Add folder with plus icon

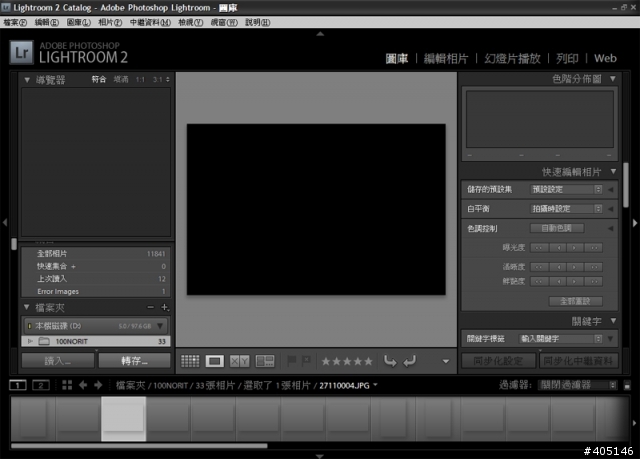[164, 307]
